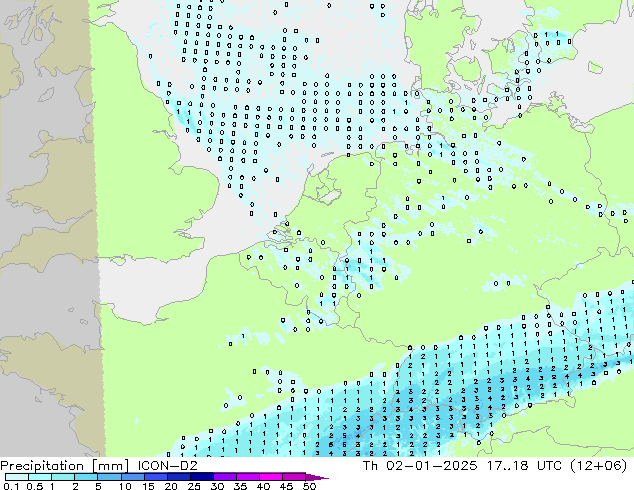
Task: Click the 'ICON-D2' model name label
Action: (167, 466)
